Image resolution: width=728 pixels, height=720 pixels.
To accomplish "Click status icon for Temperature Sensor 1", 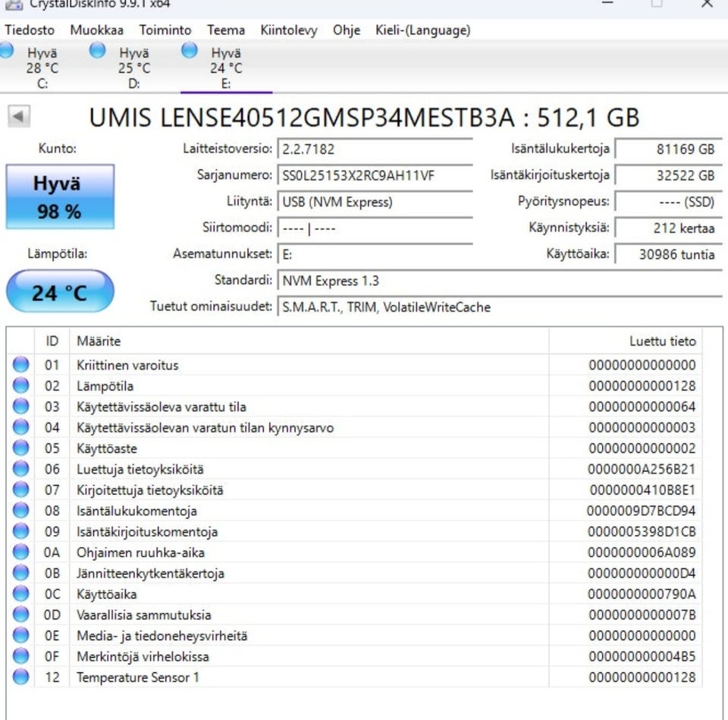I will click(x=20, y=677).
